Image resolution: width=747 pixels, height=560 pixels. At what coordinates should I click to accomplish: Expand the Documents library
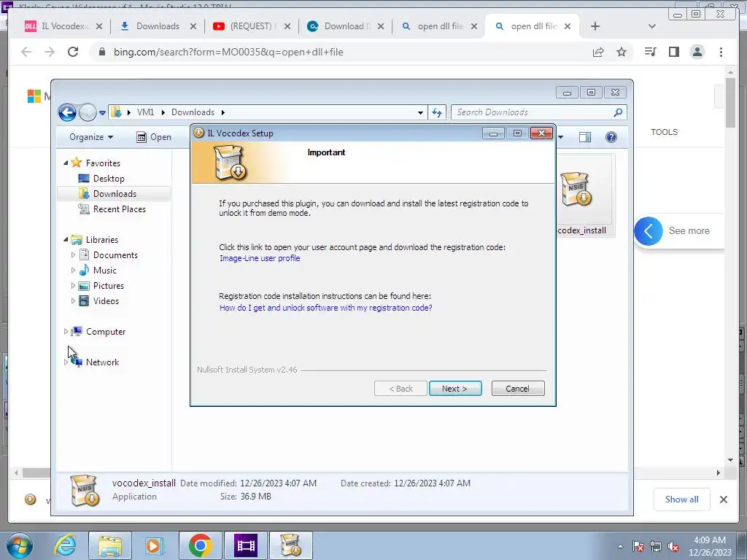coord(73,255)
